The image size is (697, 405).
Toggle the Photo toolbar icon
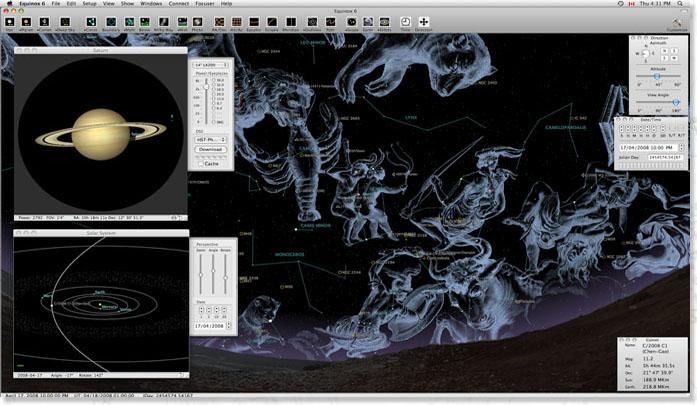tap(197, 21)
